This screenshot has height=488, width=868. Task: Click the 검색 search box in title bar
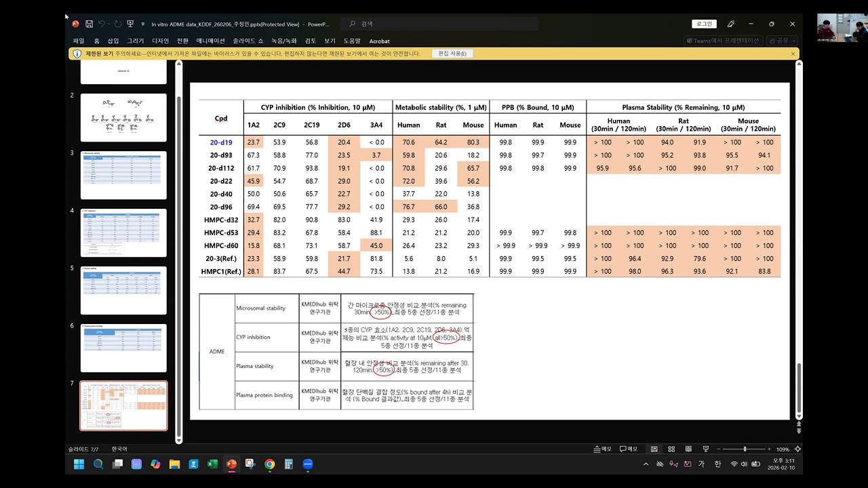pos(439,24)
